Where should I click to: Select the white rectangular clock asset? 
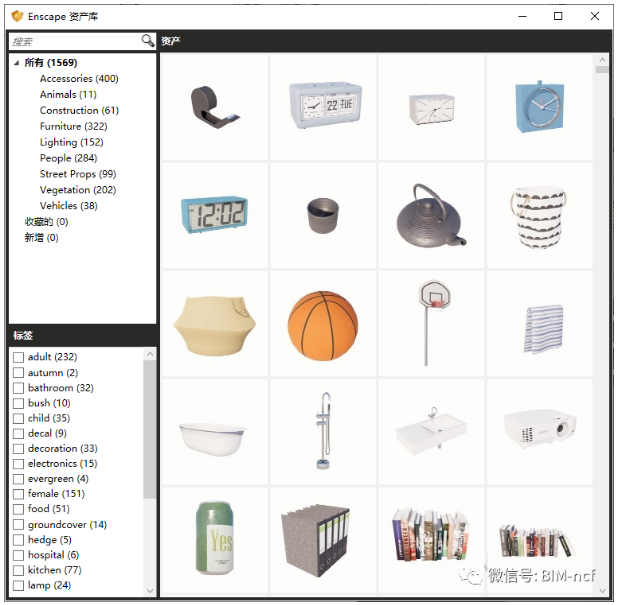[432, 107]
